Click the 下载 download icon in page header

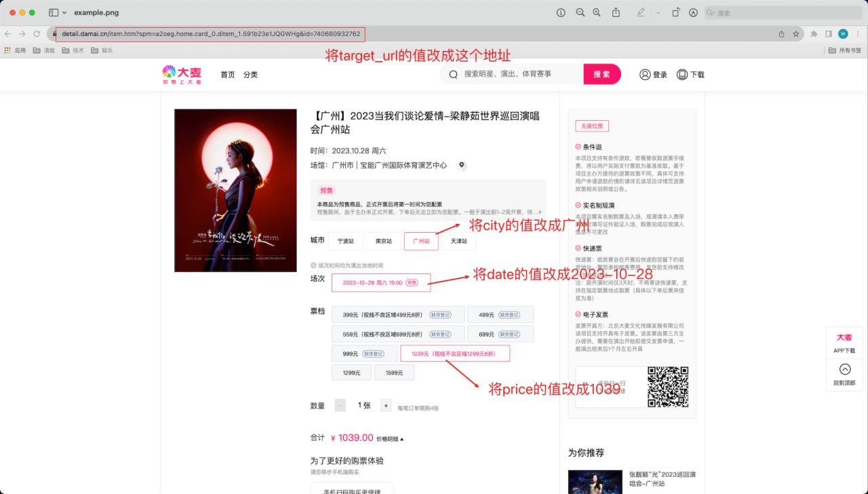click(690, 75)
